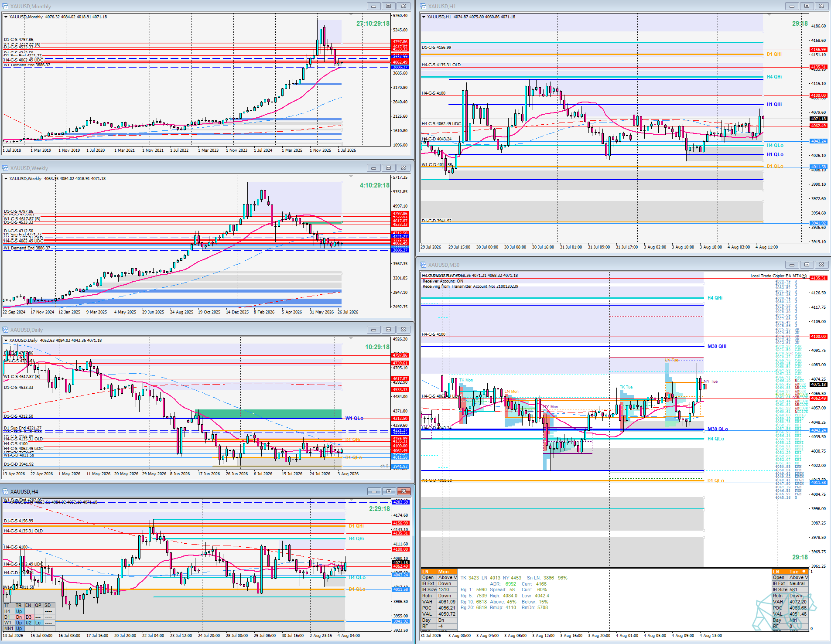
Task: Select the M30 QHi label in M30 chart
Action: pyautogui.click(x=717, y=347)
